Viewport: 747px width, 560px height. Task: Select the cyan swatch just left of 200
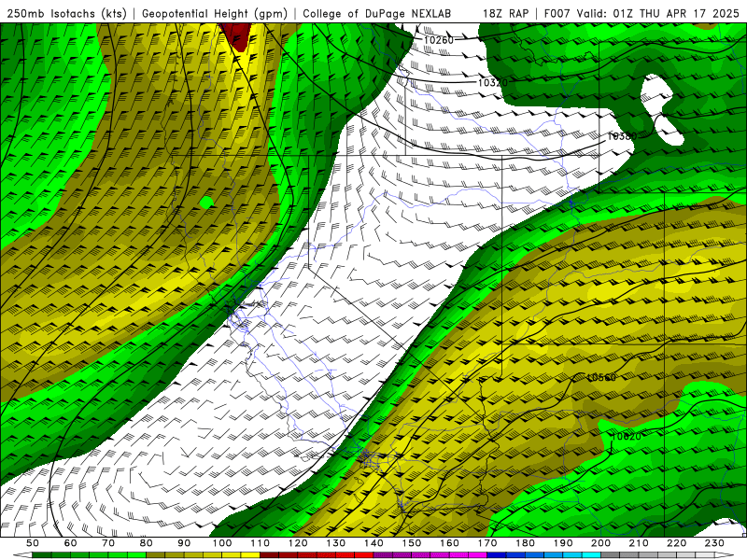[x=591, y=555]
